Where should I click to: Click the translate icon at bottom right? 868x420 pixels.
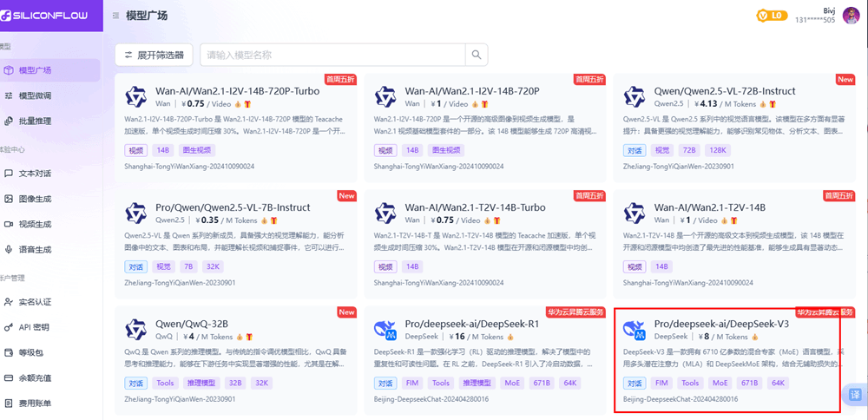tap(854, 394)
